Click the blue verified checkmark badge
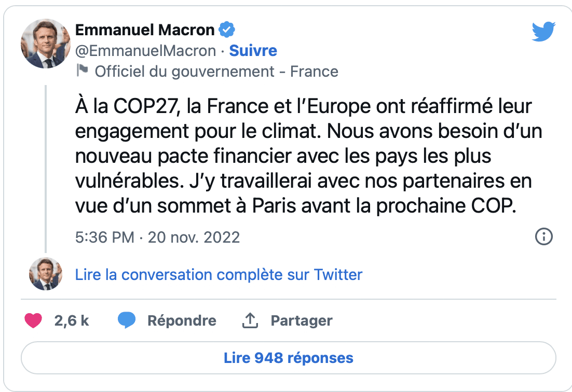Viewport: 572px width, 392px height. click(226, 30)
